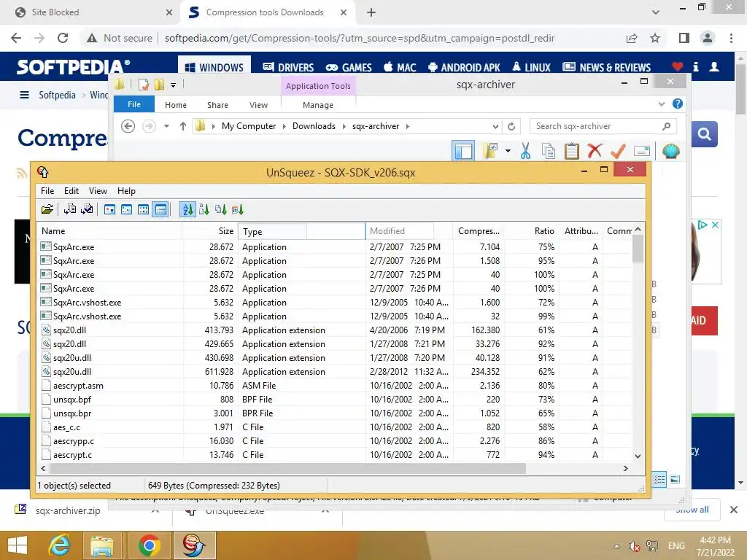Viewport: 747px width, 560px height.
Task: Click the extract selected files toolbar icon
Action: pos(87,209)
